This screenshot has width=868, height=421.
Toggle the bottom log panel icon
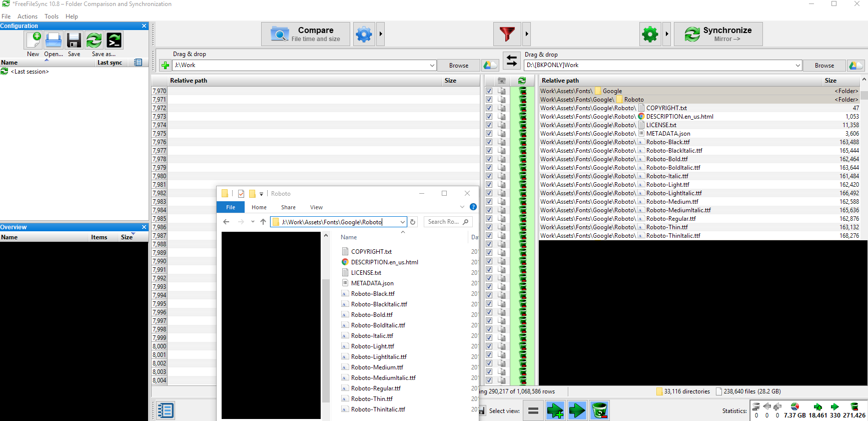click(x=165, y=410)
